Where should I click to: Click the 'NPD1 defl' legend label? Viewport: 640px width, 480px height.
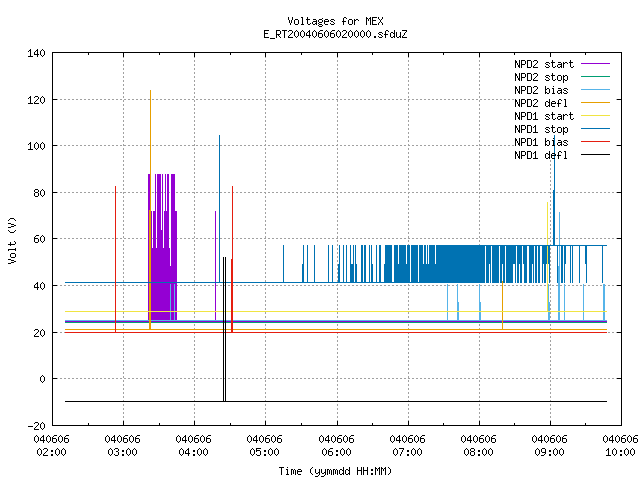click(x=541, y=156)
